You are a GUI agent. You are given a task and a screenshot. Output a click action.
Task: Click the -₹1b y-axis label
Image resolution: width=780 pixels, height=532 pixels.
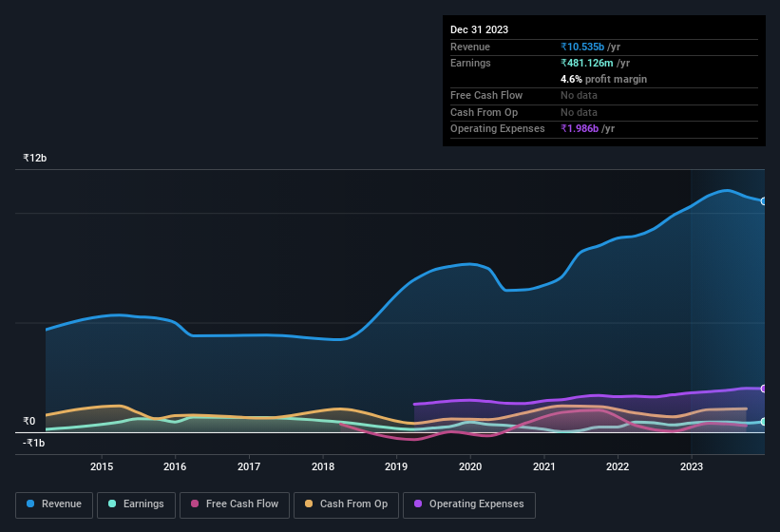point(34,443)
